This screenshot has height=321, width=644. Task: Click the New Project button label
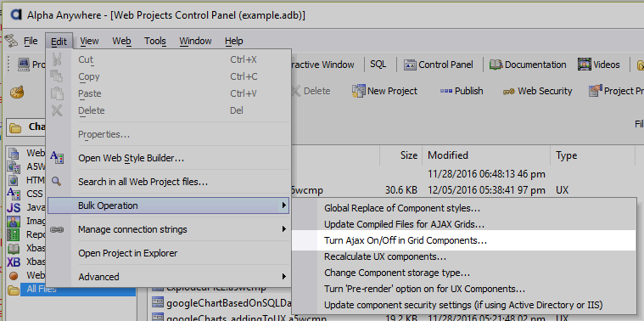[392, 91]
